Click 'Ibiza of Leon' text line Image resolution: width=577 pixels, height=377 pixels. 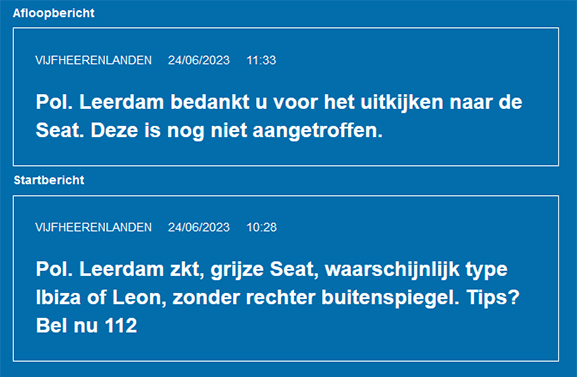click(x=101, y=297)
